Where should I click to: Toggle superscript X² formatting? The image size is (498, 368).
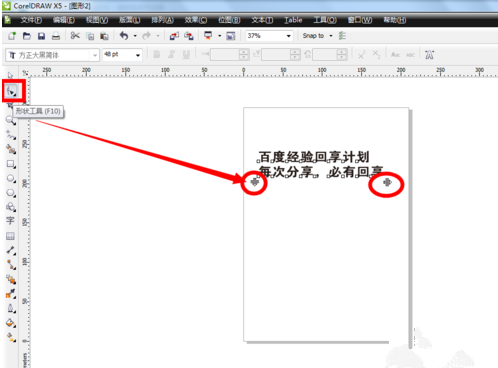pos(361,54)
